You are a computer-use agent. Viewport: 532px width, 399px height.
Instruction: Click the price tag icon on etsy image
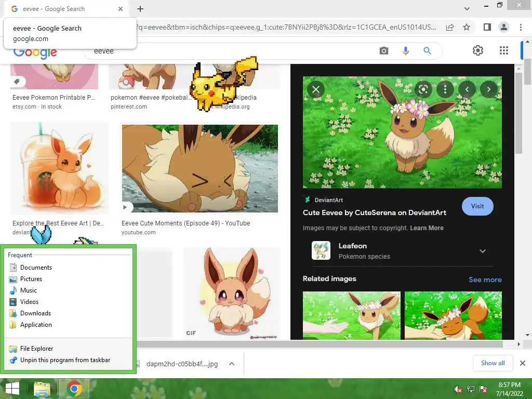17,82
